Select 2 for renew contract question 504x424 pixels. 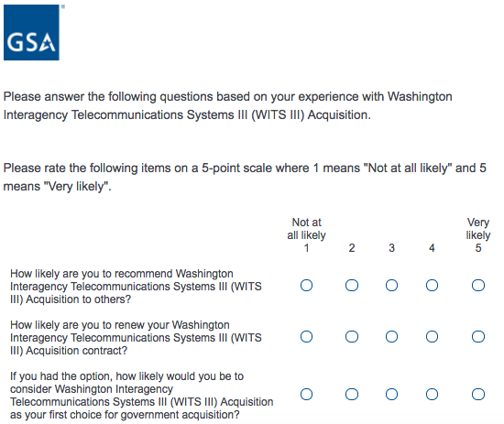pyautogui.click(x=352, y=337)
